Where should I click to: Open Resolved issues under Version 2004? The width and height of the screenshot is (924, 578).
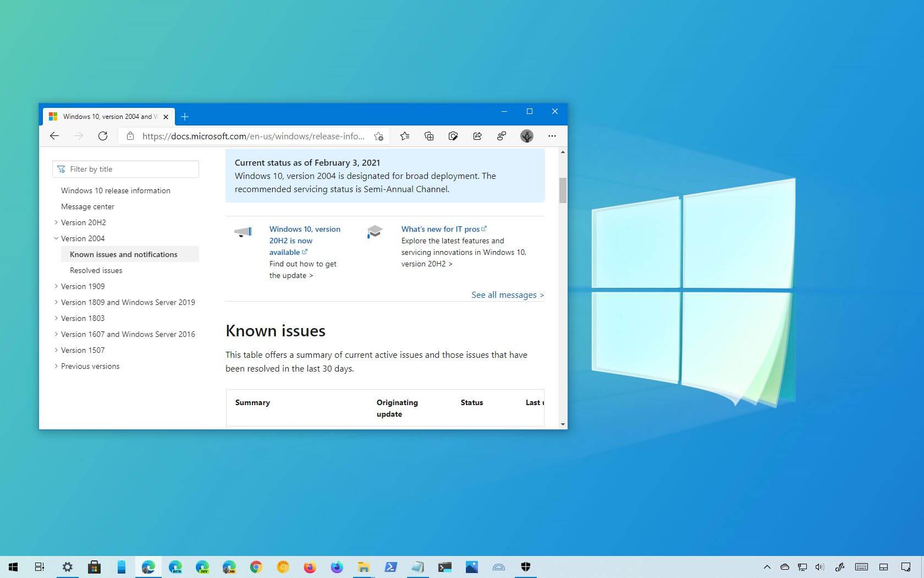[96, 270]
